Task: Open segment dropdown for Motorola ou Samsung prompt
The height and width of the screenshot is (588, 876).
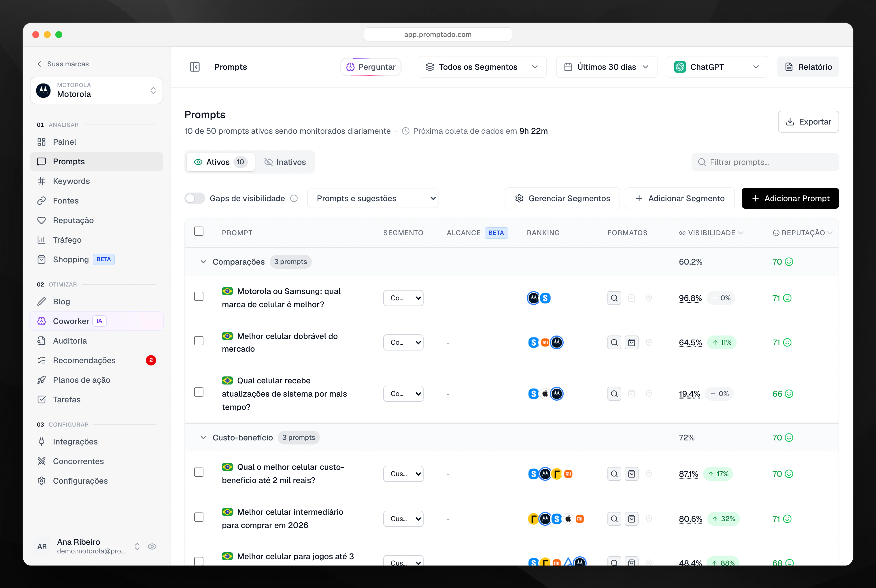Action: click(403, 298)
